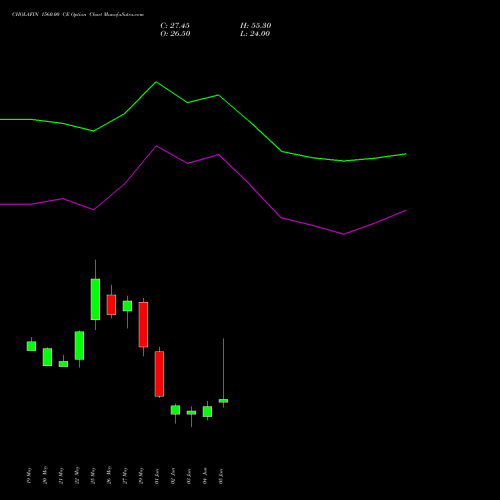Viewport: 500px width, 500px height.
Task: Select the green candlestick for 04 Jun
Action: [207, 412]
